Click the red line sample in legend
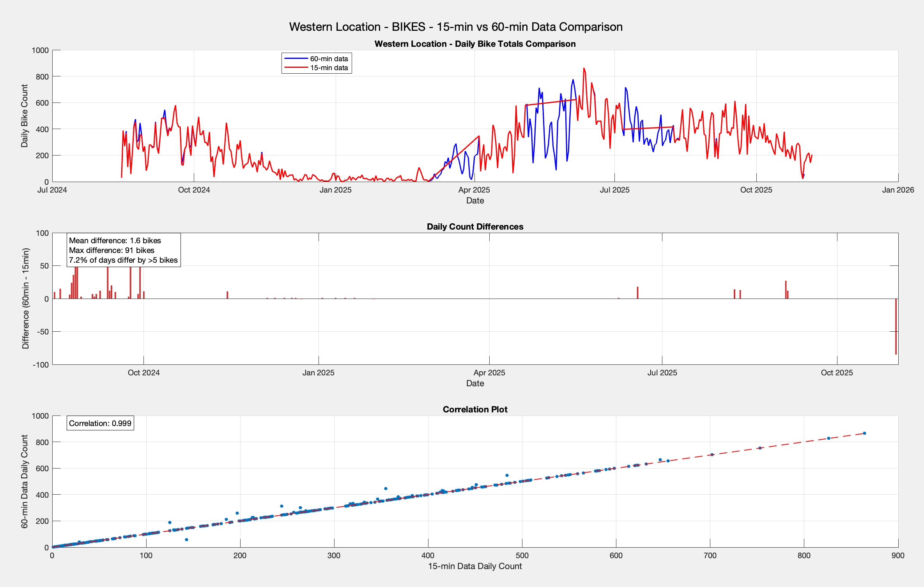 [x=296, y=68]
